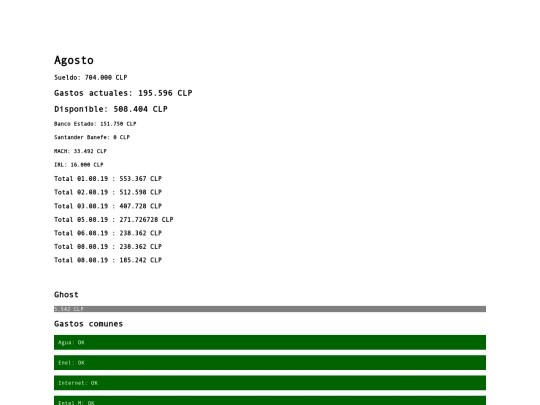
Task: Click the "Total 02.08.19" line
Action: [x=108, y=192]
